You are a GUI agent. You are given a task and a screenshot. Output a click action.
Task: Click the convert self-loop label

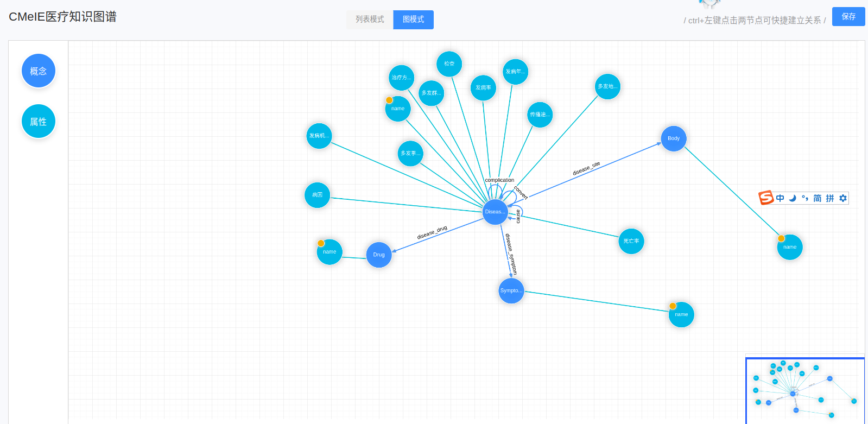click(x=521, y=193)
